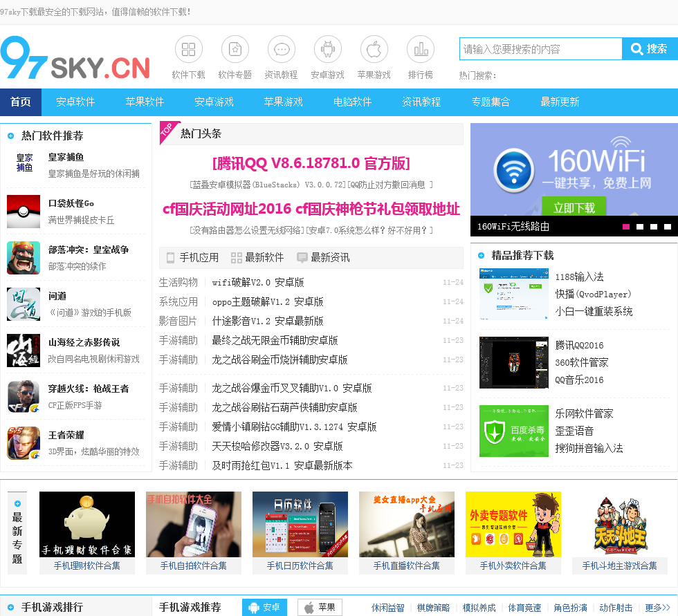Viewport: 678px width, 616px height.
Task: Open cf国庆活动网址2016 headline link
Action: click(x=311, y=209)
